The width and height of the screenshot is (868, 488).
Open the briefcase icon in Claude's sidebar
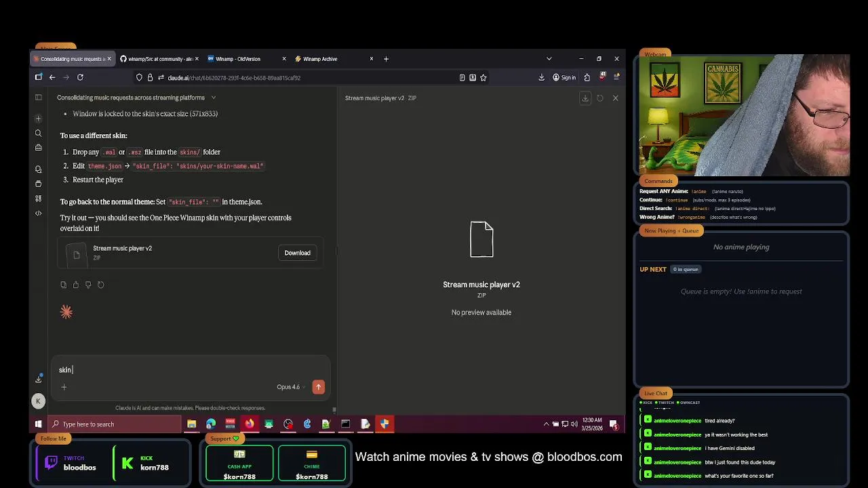point(38,147)
